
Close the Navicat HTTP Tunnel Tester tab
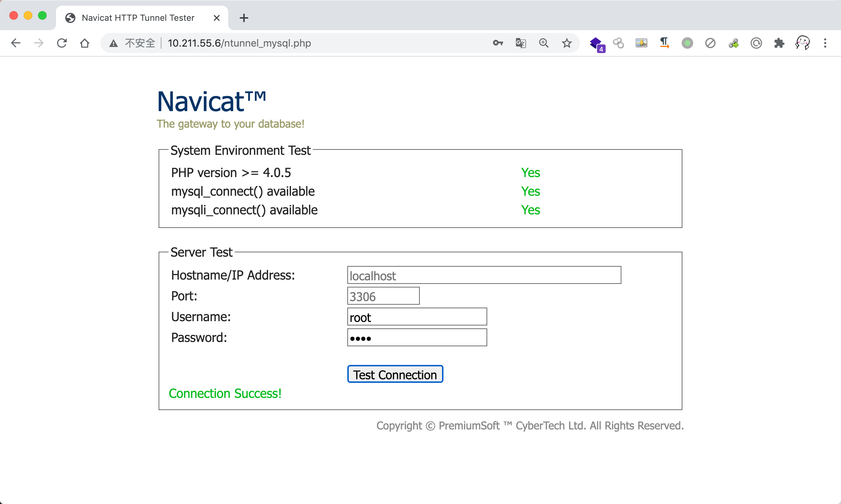(x=216, y=18)
